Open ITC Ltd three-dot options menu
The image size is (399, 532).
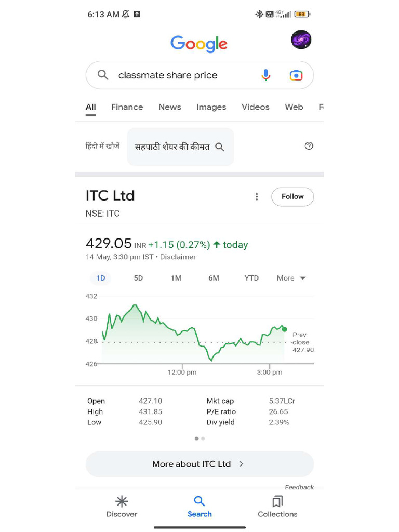click(x=256, y=196)
